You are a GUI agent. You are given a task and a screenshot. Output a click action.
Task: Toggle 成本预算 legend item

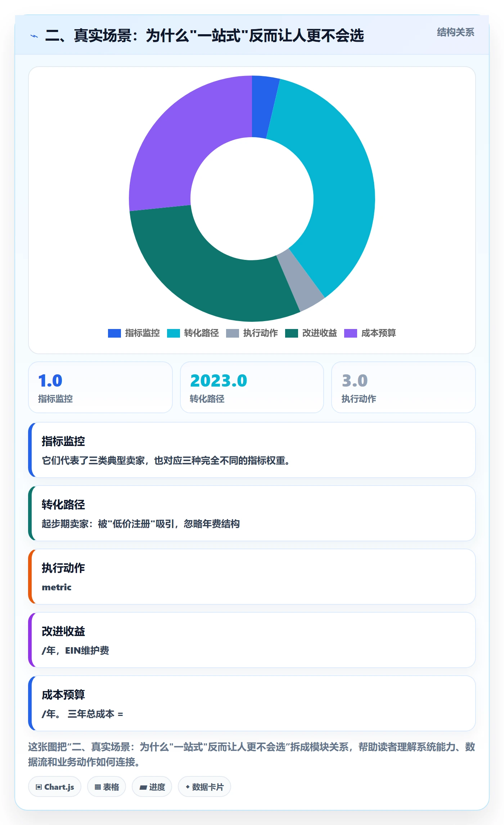tap(370, 333)
